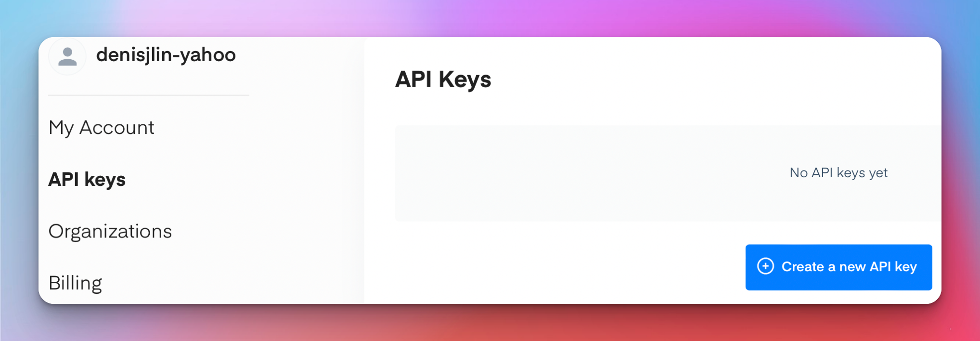Click the word keys in sidebar API keys
This screenshot has height=341, width=980.
(x=105, y=180)
